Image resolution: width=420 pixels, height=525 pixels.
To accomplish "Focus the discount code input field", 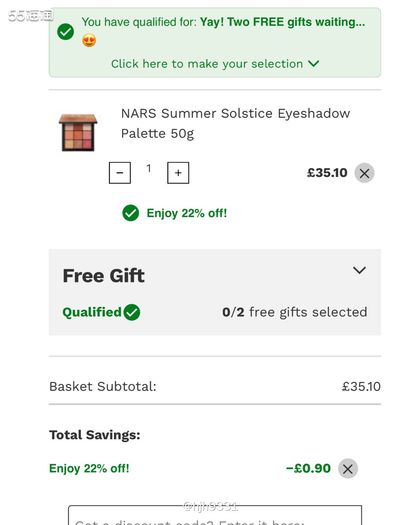I will tap(215, 517).
